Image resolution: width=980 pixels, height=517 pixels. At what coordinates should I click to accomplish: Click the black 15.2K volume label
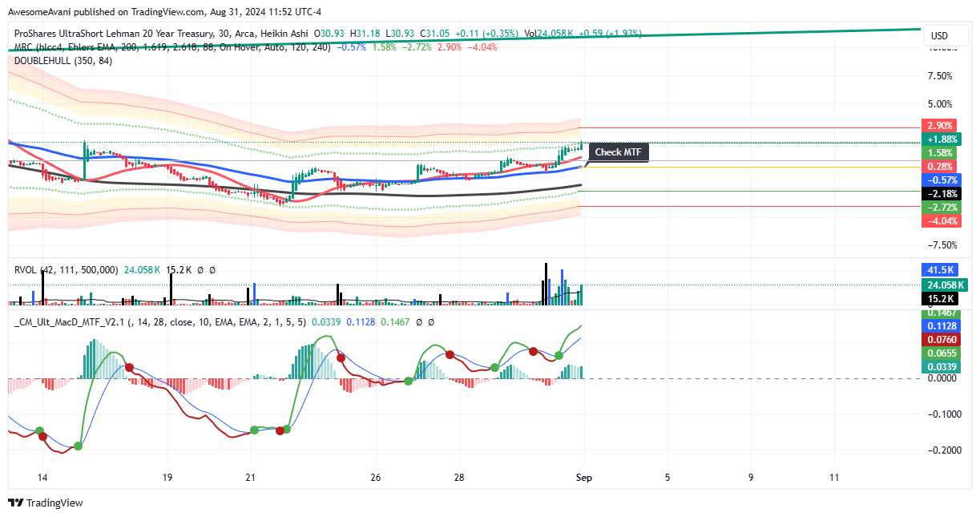[x=940, y=298]
